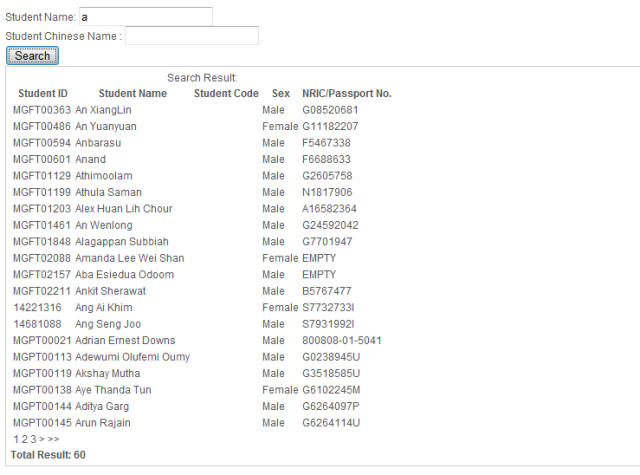The image size is (640, 475).
Task: Select the Total Result: 60 text
Action: click(x=48, y=455)
